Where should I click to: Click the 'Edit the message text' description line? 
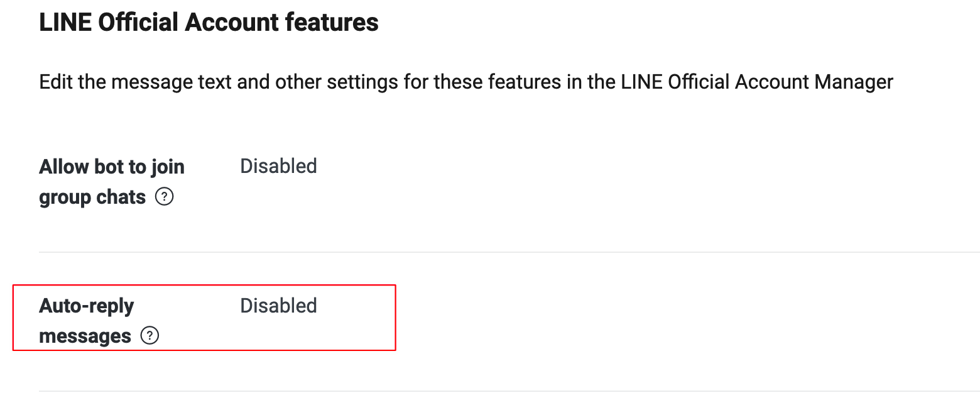click(x=465, y=82)
